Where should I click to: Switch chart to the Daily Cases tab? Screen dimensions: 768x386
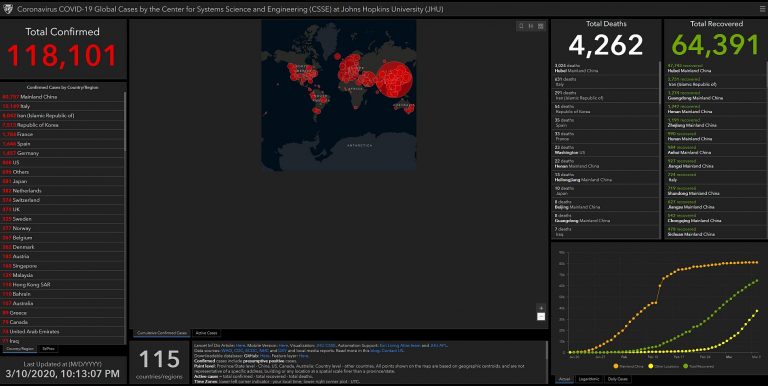tap(617, 379)
